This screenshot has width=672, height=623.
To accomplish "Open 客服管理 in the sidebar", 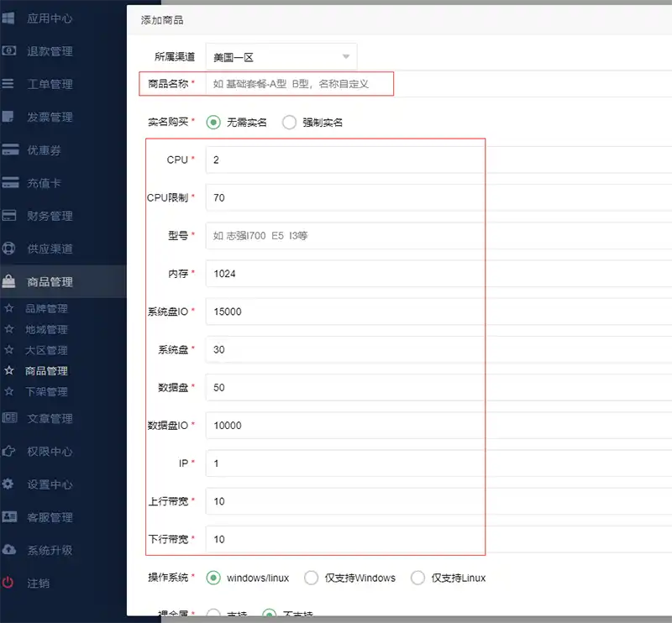I will click(x=50, y=517).
